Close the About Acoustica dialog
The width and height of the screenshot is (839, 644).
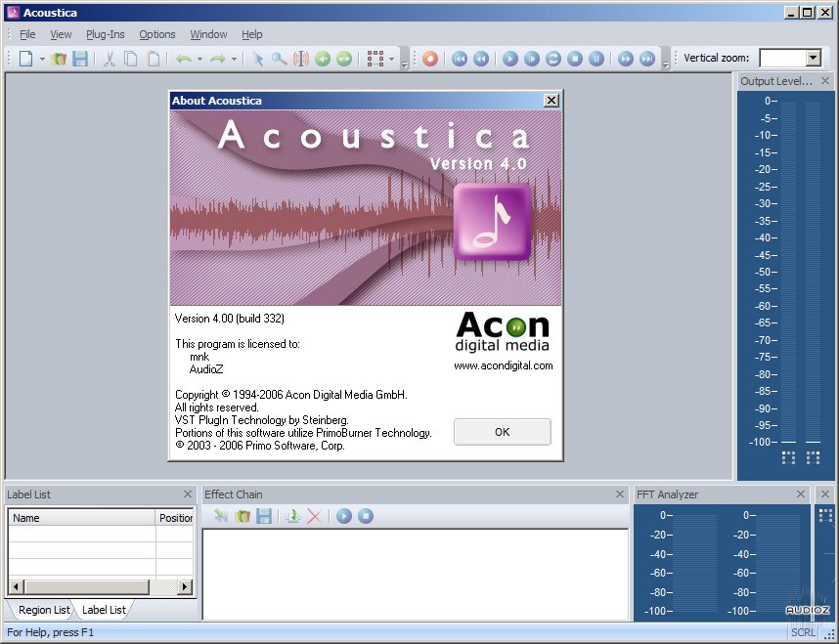[552, 100]
